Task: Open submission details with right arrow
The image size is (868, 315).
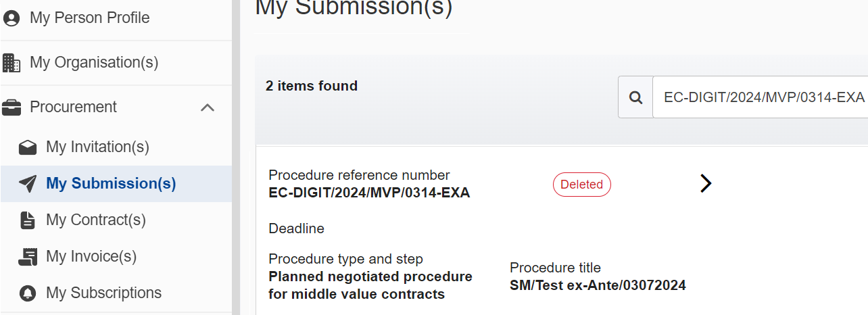Action: coord(706,183)
